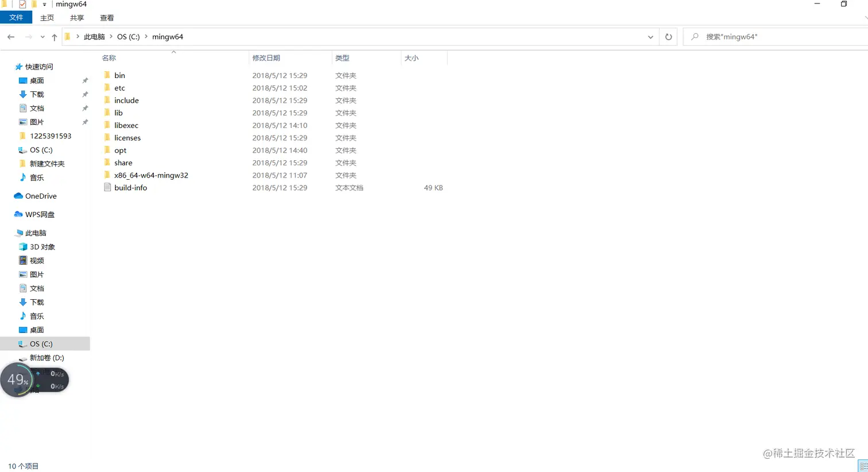Select the x86_64-w64-mingw32 folder name

(x=151, y=175)
